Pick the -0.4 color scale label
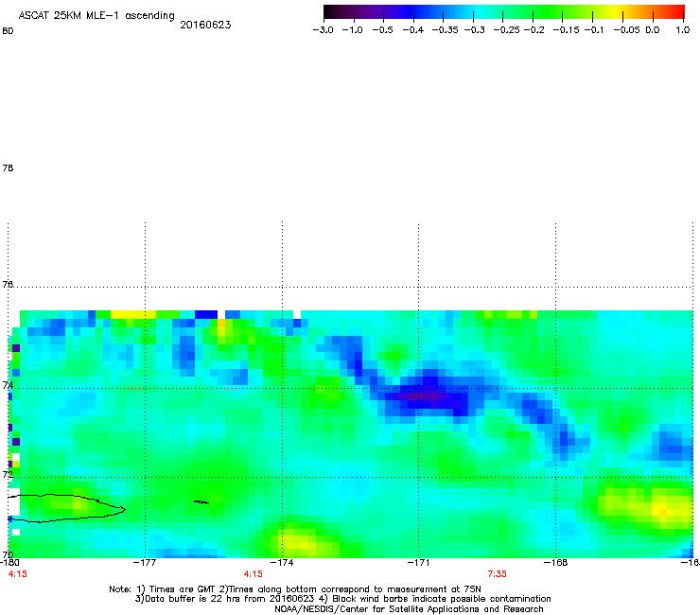 (413, 30)
